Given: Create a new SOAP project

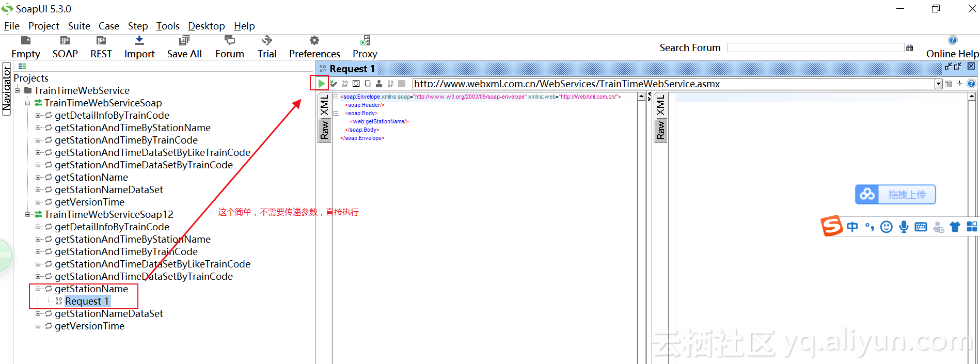Looking at the screenshot, I should pyautogui.click(x=65, y=41).
